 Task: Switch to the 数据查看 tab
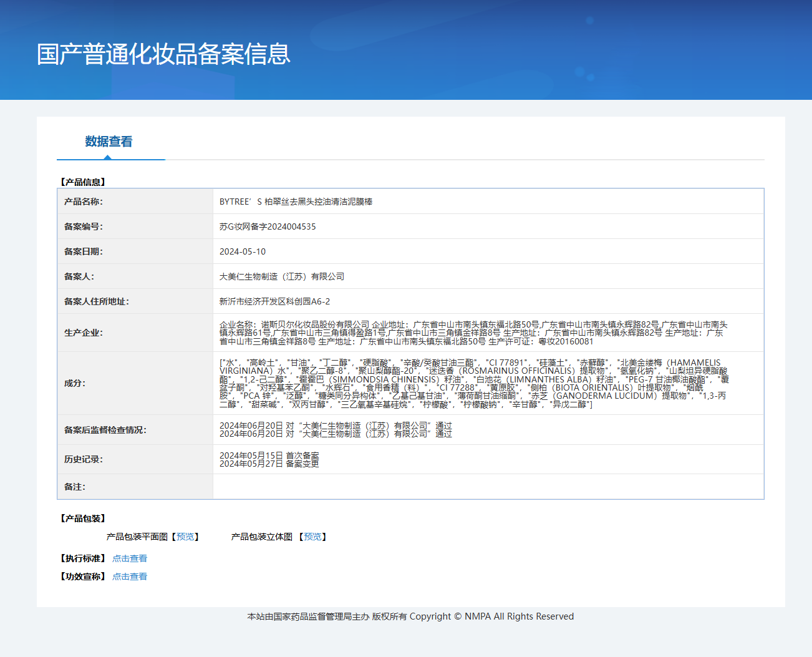pyautogui.click(x=109, y=142)
